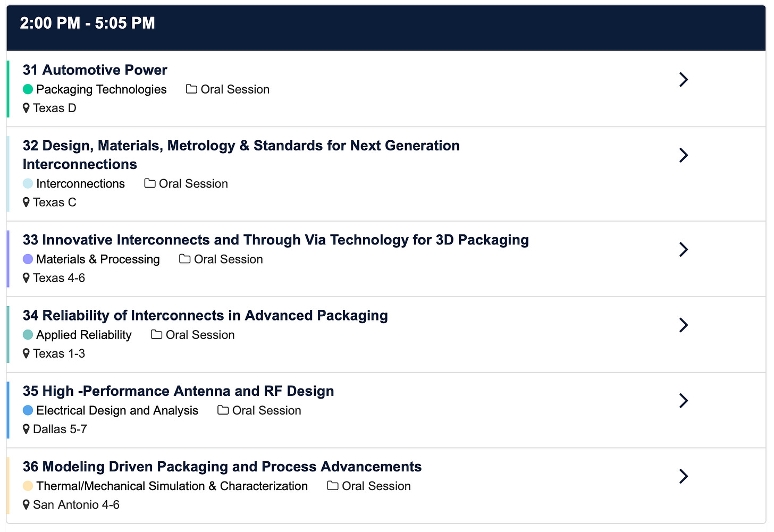Click location pin icon next to Dallas 5-7
Image resolution: width=774 pixels, height=532 pixels.
click(x=26, y=429)
